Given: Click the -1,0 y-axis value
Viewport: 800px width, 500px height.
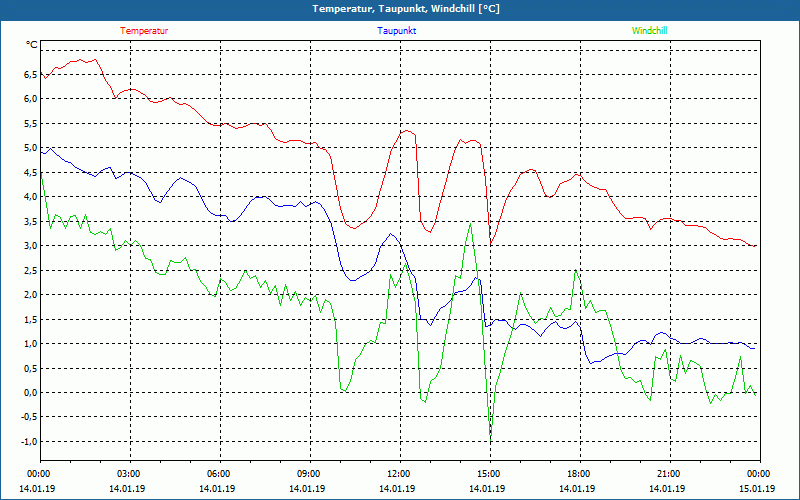Looking at the screenshot, I should [30, 442].
